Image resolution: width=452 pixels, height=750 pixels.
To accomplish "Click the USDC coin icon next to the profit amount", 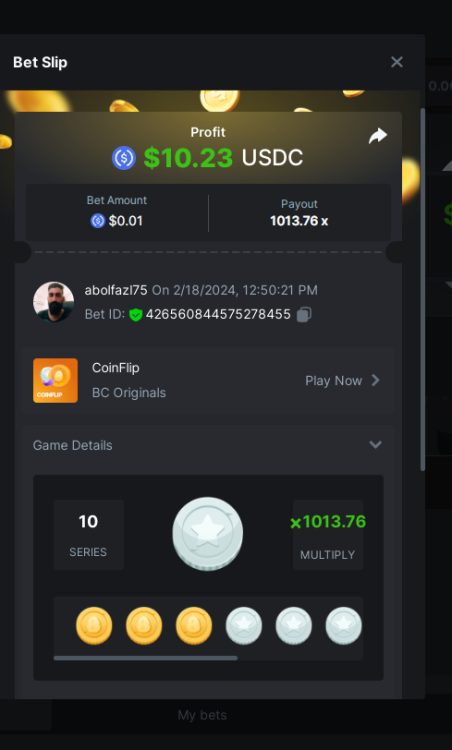I will [x=124, y=158].
